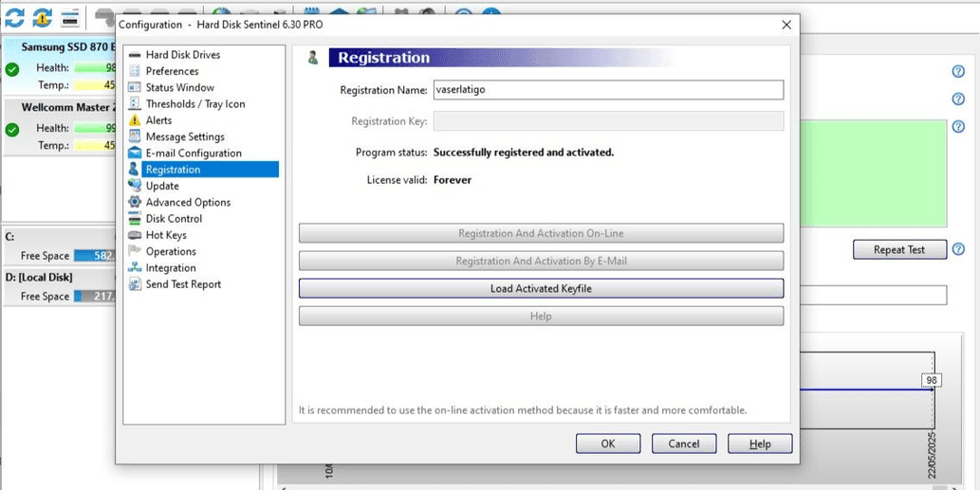Click Registration And Activation By E-Mail

(542, 261)
